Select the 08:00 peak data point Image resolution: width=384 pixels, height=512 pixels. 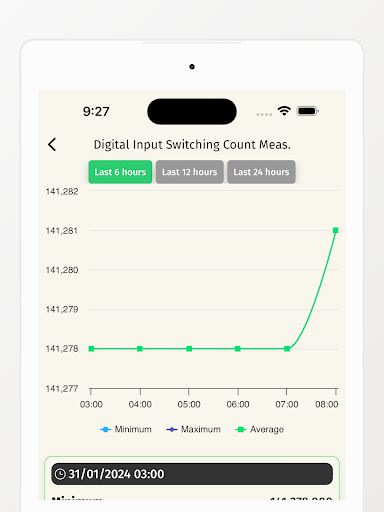click(336, 230)
